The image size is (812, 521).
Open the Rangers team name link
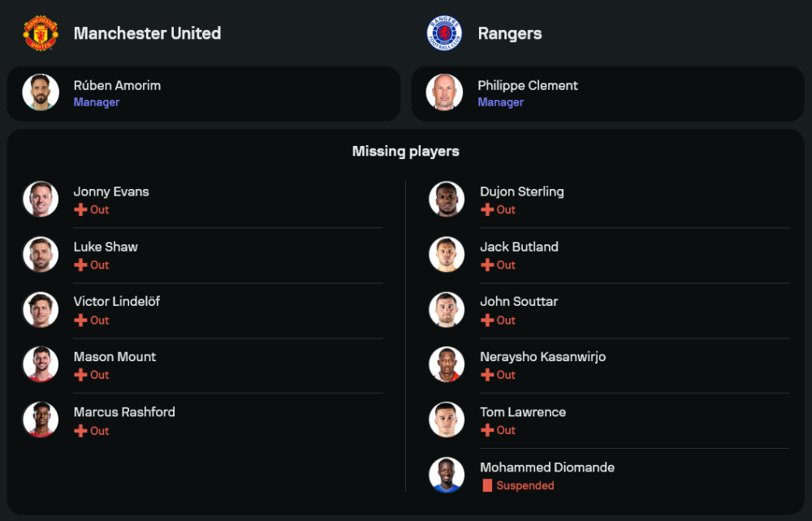[509, 33]
